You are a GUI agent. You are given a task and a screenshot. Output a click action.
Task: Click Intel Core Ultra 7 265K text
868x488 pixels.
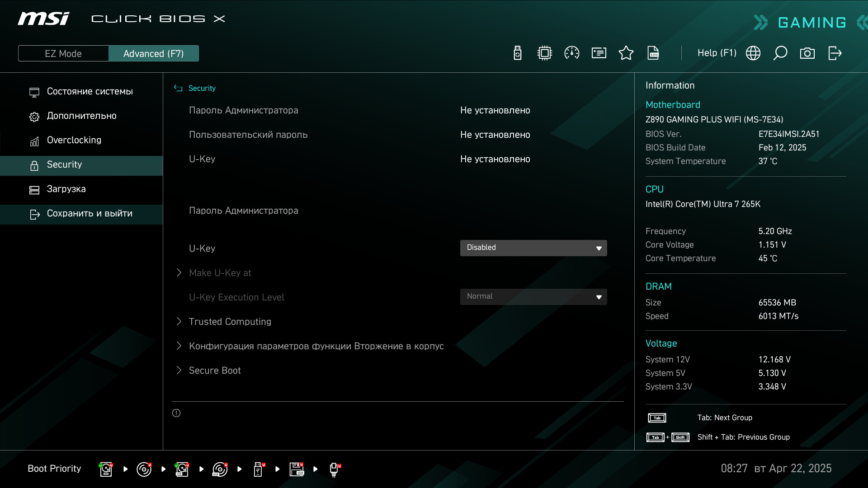coord(703,204)
